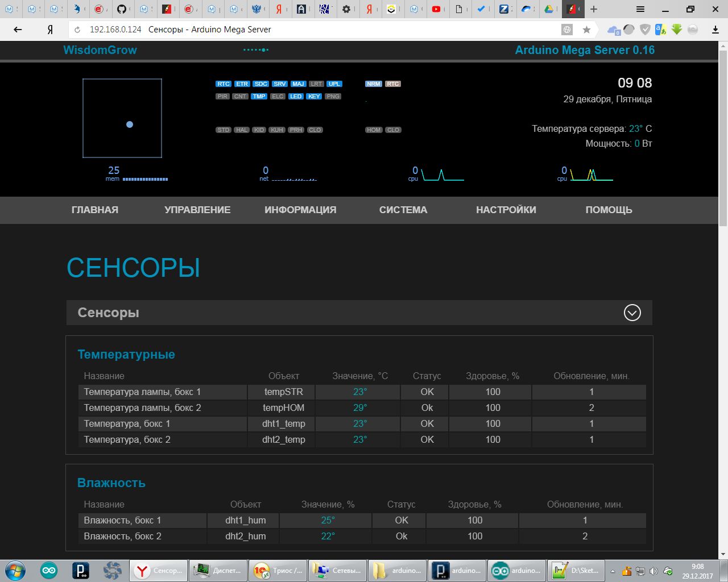
Task: Click the browser back arrow
Action: (18, 30)
